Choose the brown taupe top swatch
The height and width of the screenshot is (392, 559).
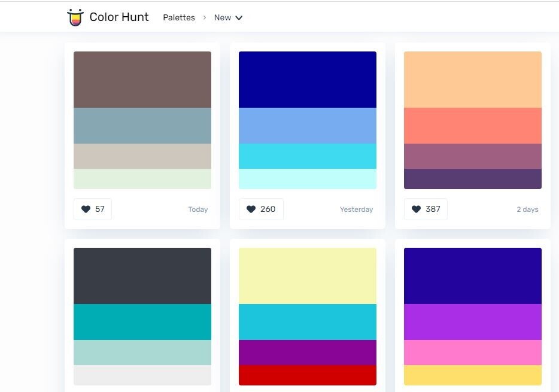[x=142, y=80]
